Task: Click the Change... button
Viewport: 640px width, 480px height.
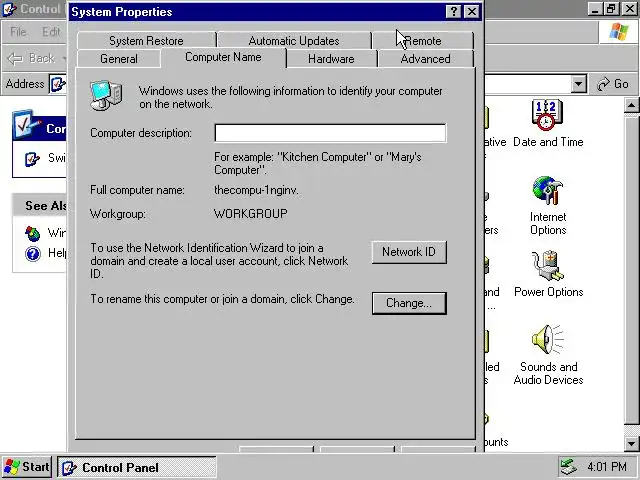Action: click(x=409, y=303)
